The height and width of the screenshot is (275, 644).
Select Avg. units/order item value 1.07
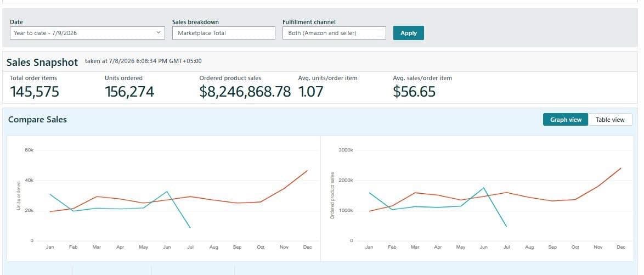[x=311, y=92]
